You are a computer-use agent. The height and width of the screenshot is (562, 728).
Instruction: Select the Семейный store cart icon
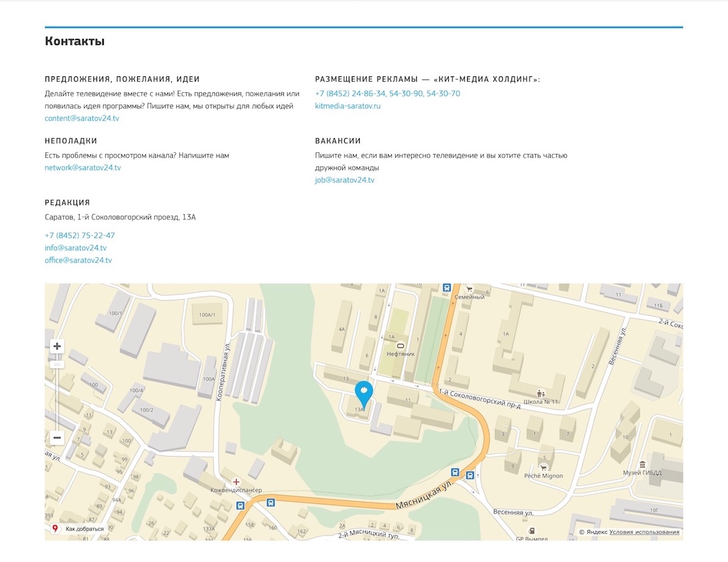pos(469,289)
